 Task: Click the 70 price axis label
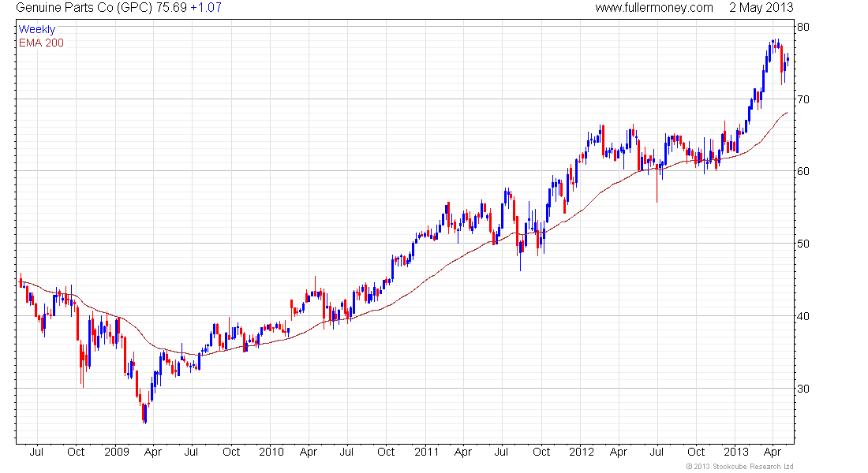point(803,99)
